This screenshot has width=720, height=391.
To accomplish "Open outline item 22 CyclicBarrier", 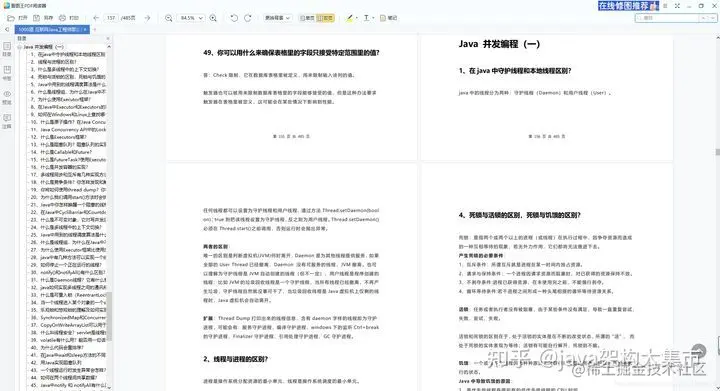I will (68, 212).
